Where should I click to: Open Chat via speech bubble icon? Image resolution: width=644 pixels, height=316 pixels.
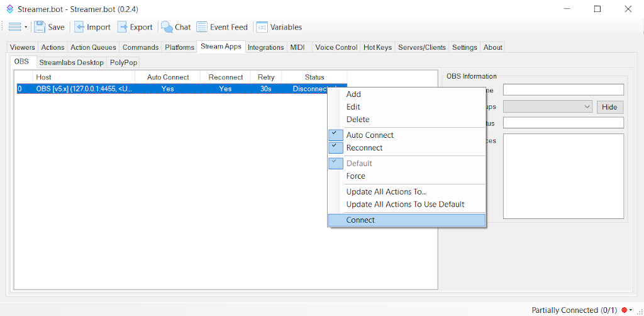click(x=167, y=27)
